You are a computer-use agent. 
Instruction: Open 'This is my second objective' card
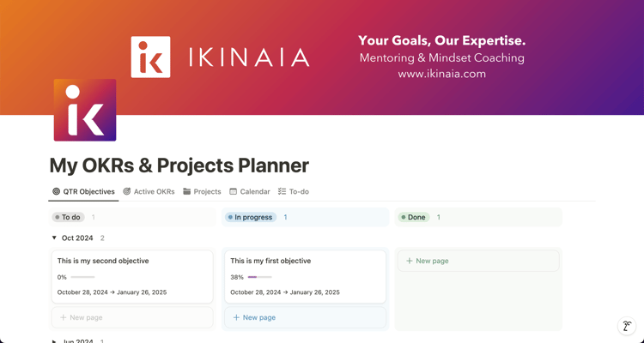[x=132, y=276]
